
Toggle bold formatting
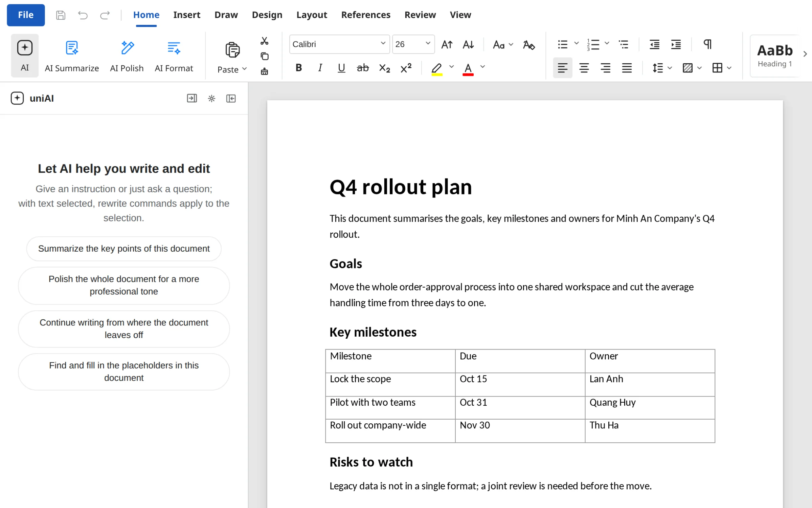[299, 68]
